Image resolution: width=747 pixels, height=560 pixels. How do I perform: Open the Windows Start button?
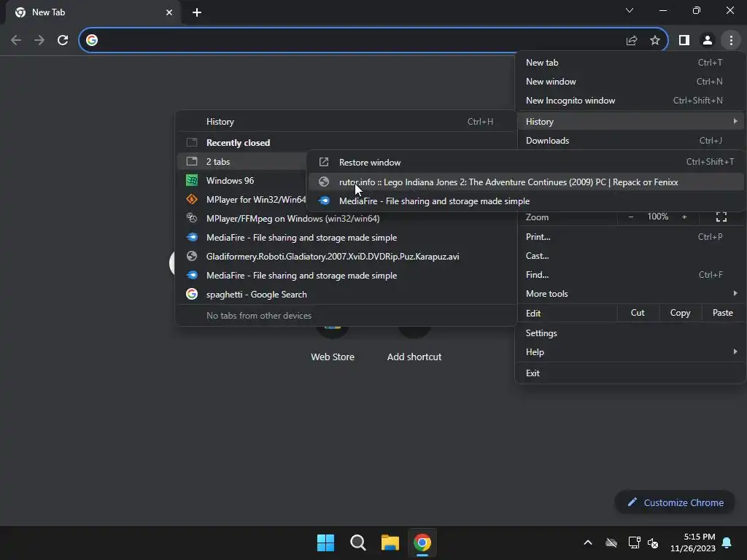click(326, 542)
